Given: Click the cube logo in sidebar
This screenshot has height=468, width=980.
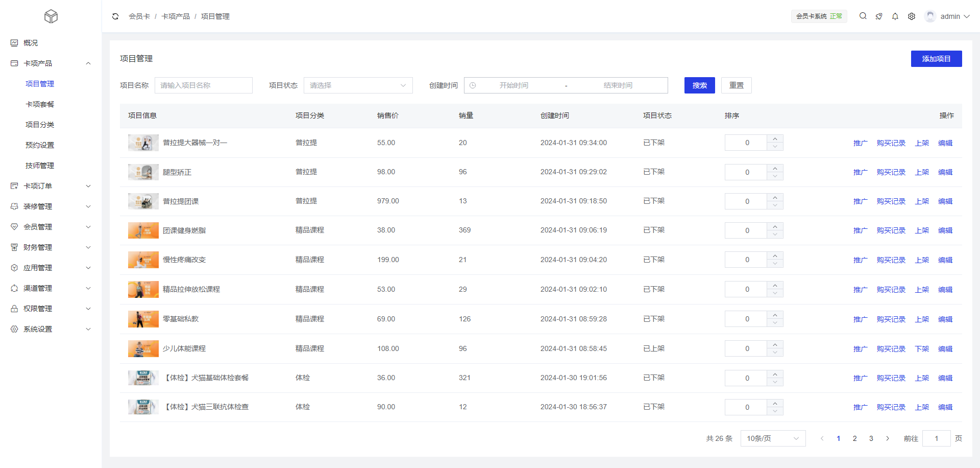Looking at the screenshot, I should pyautogui.click(x=51, y=16).
